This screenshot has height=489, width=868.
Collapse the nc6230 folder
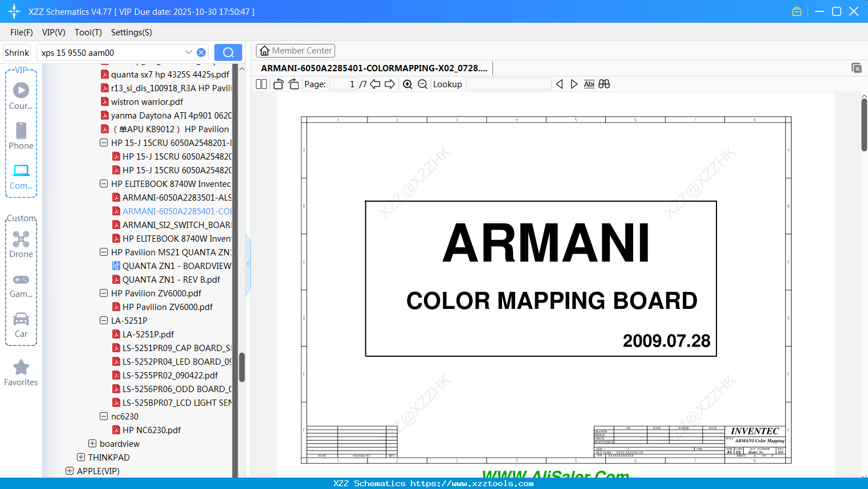coord(104,417)
